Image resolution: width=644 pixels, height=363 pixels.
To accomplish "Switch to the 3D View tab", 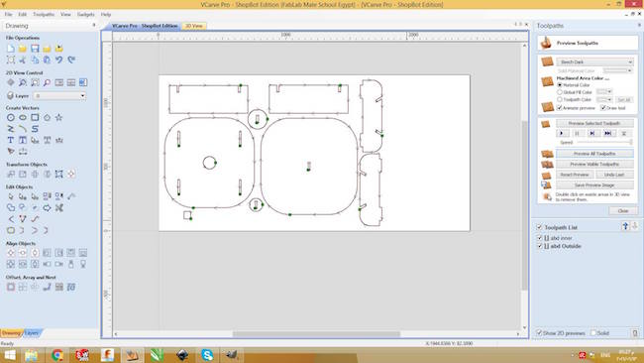I will pyautogui.click(x=194, y=26).
